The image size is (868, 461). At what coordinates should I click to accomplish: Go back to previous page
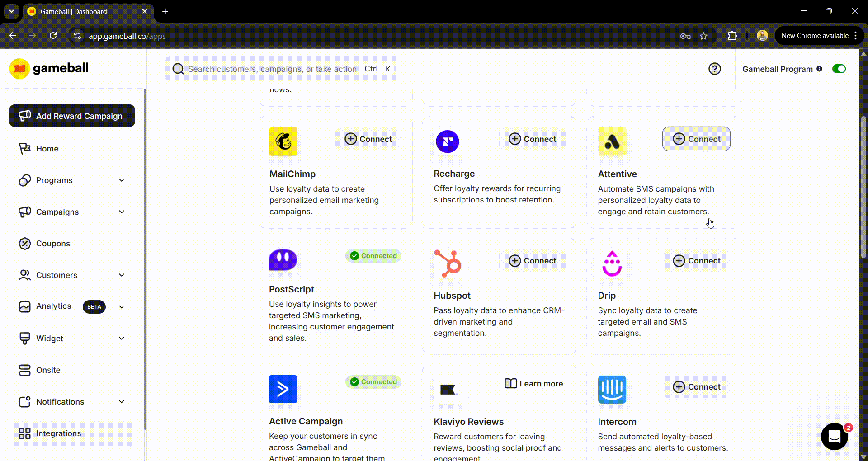(x=13, y=36)
